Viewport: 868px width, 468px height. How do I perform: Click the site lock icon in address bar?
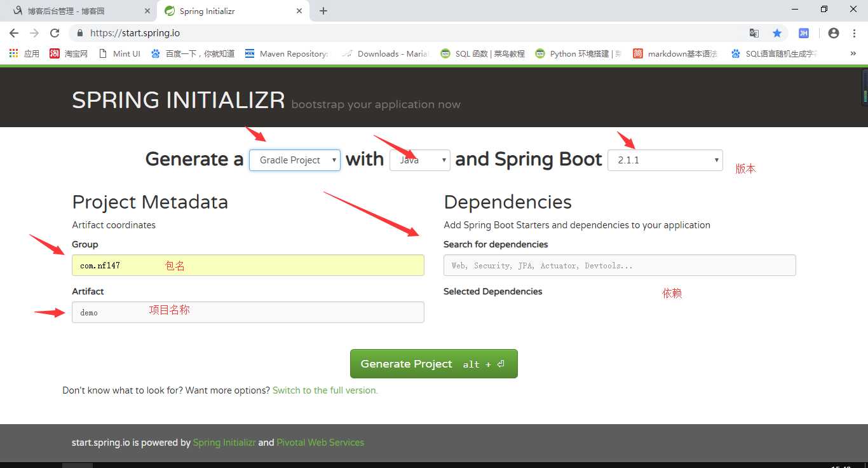80,33
